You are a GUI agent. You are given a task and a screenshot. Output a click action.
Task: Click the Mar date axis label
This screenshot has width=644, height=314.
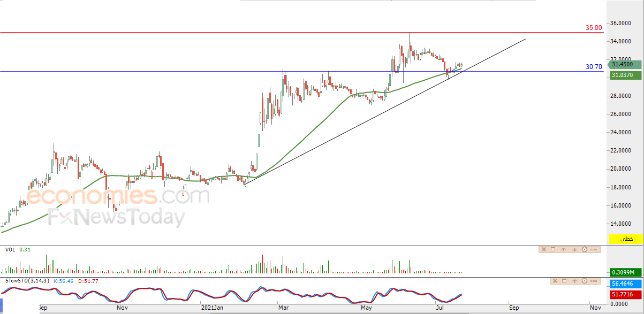pyautogui.click(x=283, y=308)
